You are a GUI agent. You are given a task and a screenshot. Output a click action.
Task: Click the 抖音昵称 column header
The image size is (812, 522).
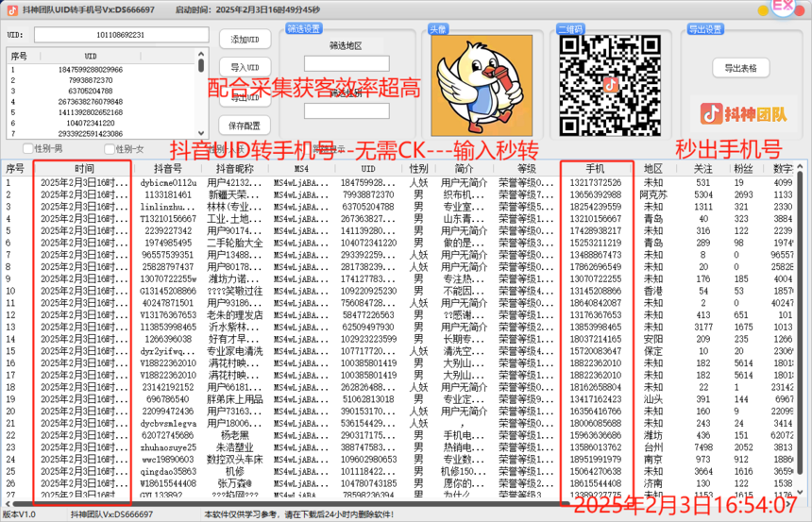[235, 169]
